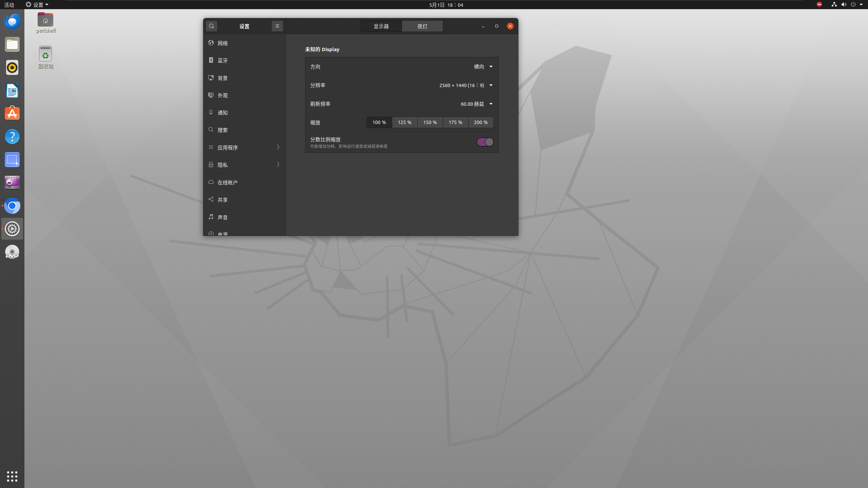Select 150 % scale option

[x=430, y=122]
